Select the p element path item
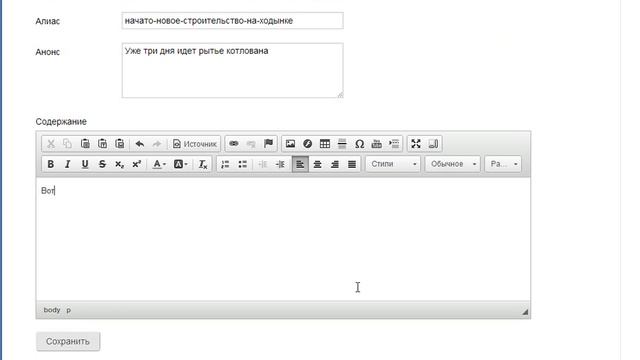 69,310
